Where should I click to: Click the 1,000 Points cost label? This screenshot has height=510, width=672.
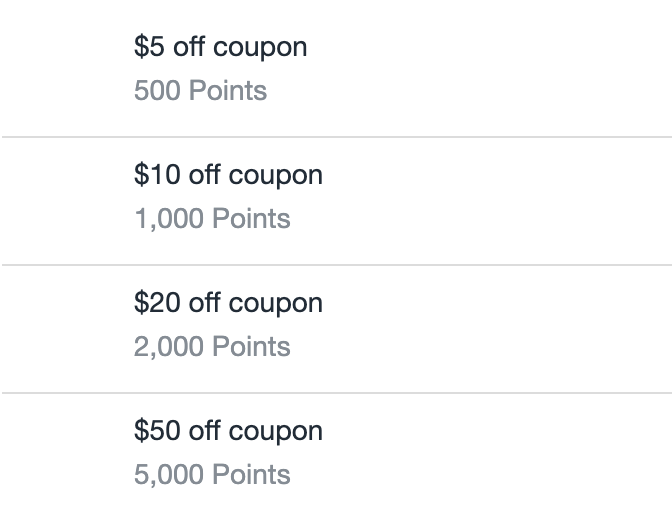[x=212, y=219]
